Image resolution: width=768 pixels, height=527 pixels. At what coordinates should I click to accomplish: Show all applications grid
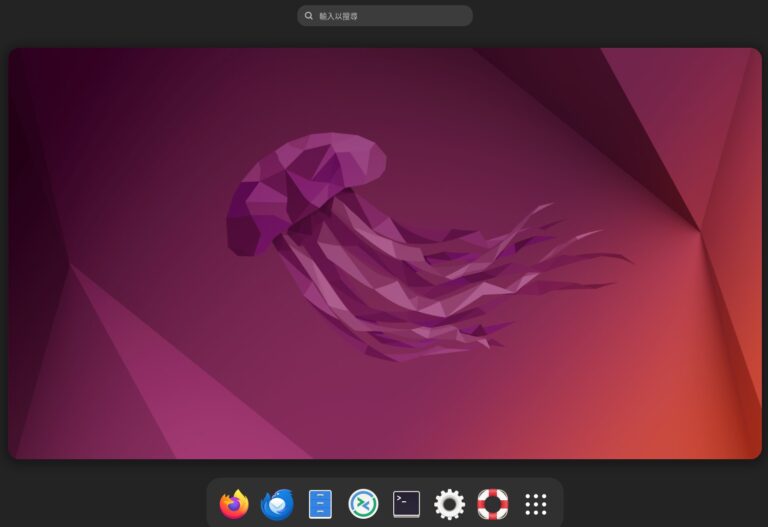[535, 504]
